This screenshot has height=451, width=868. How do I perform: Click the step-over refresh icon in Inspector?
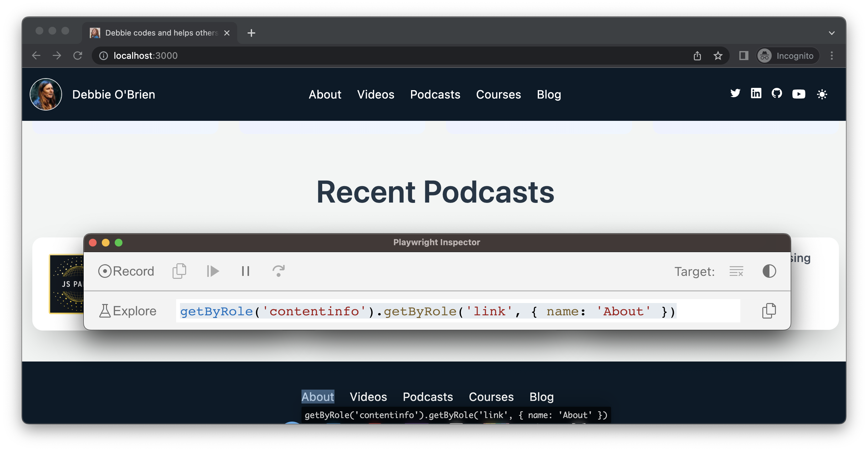point(278,271)
